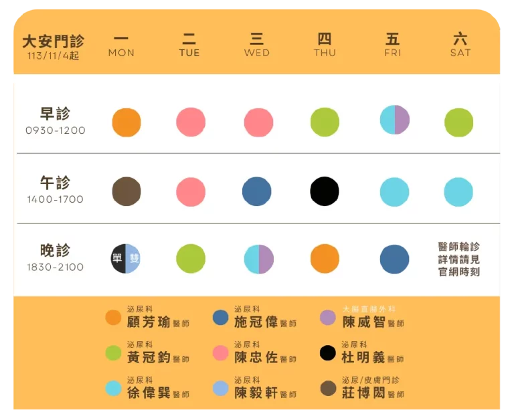
Task: Select the brown dot for Monday afternoon
Action: pos(126,191)
